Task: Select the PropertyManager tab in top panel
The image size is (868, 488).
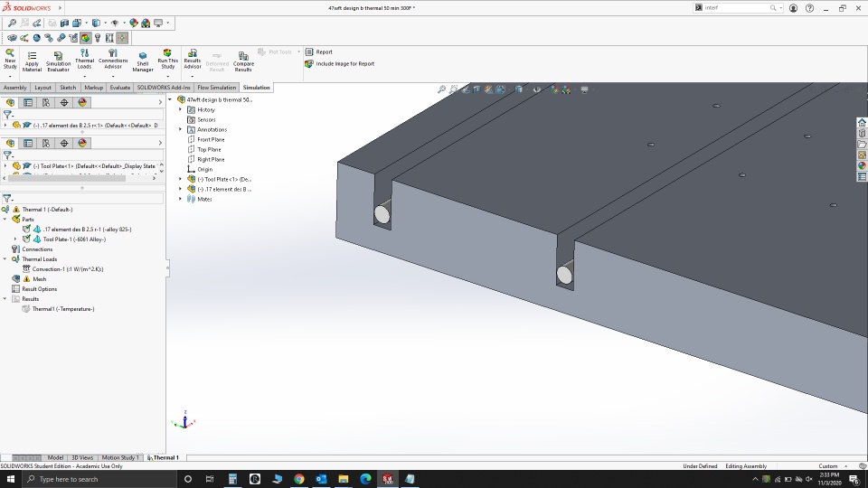Action: click(28, 102)
